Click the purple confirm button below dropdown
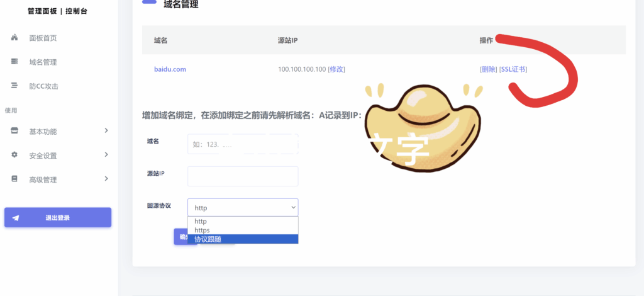This screenshot has height=296, width=644. [180, 237]
